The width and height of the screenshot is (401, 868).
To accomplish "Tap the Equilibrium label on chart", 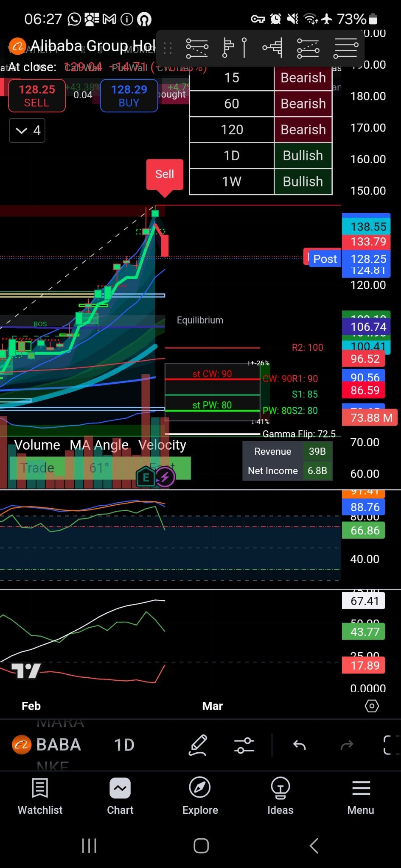I will [200, 320].
